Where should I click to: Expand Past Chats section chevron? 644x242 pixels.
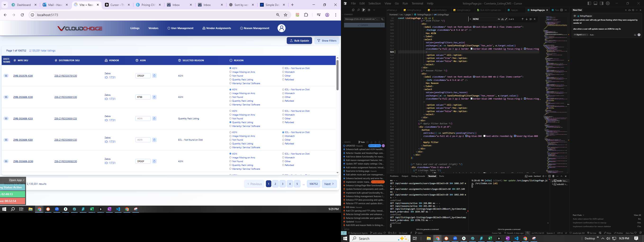583,215
